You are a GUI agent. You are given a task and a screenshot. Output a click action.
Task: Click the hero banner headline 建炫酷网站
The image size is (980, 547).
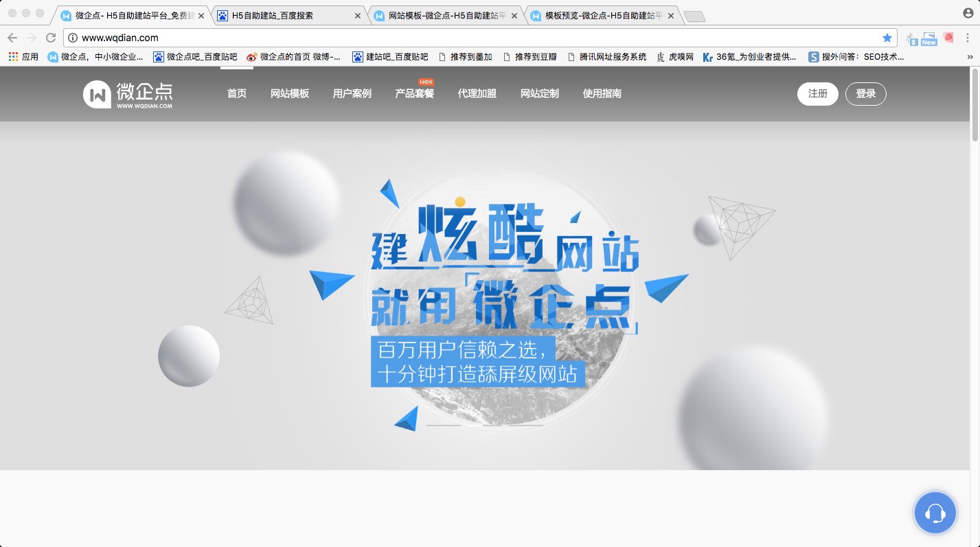pyautogui.click(x=505, y=237)
